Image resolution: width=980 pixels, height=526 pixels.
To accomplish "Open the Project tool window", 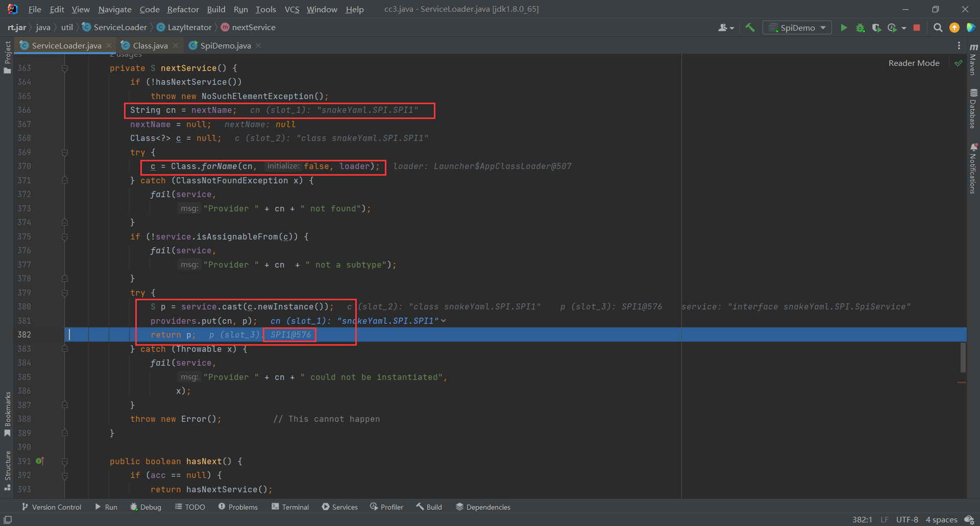I will (7, 57).
